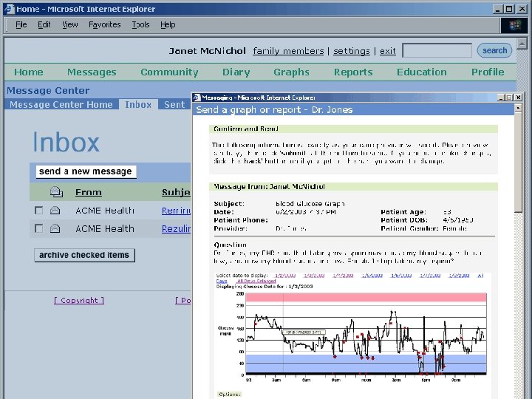The height and width of the screenshot is (399, 532).
Task: Click archive checked items button
Action: [x=84, y=255]
